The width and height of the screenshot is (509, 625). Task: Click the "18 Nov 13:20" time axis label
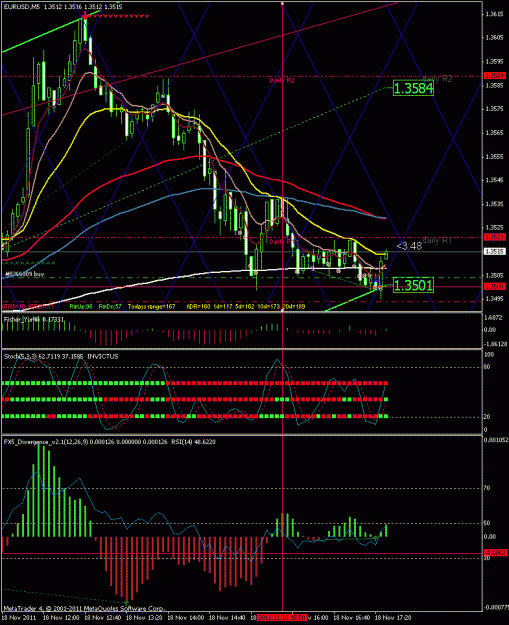(x=143, y=617)
